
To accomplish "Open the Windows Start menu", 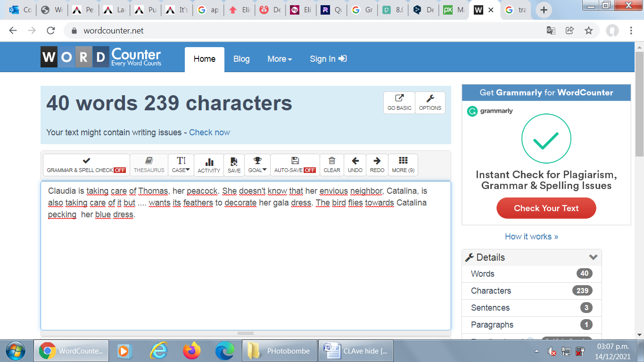I will [x=15, y=351].
